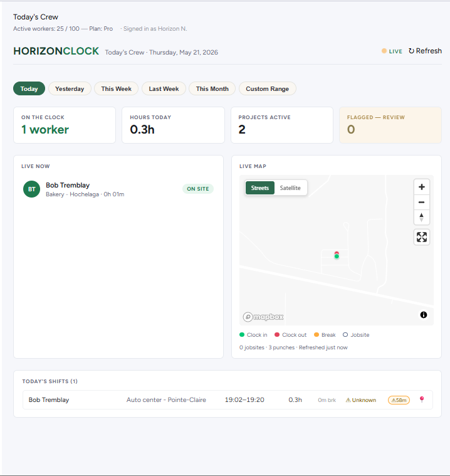Select the This Week tab
Image resolution: width=450 pixels, height=476 pixels.
[x=116, y=88]
